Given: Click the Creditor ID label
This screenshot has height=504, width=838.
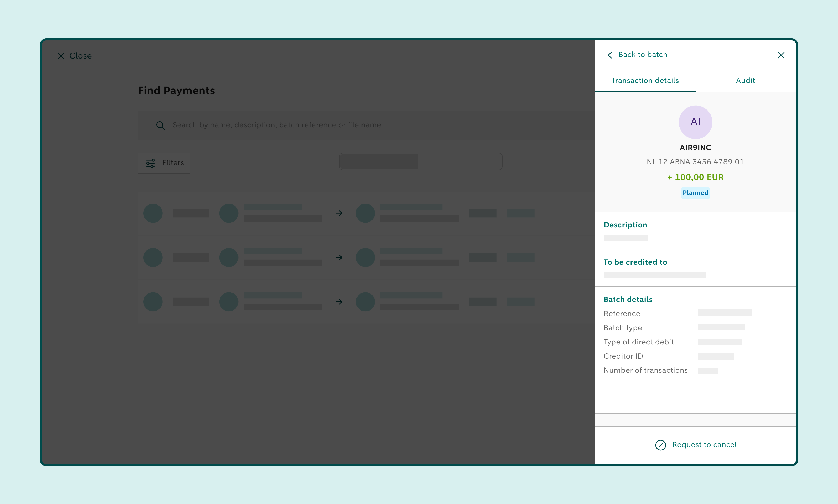Looking at the screenshot, I should (x=623, y=356).
